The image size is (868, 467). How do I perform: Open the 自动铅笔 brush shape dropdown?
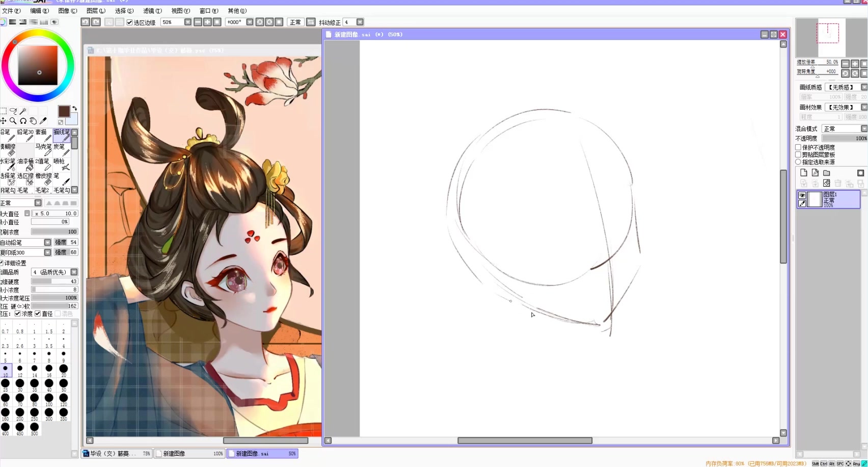[x=47, y=242]
